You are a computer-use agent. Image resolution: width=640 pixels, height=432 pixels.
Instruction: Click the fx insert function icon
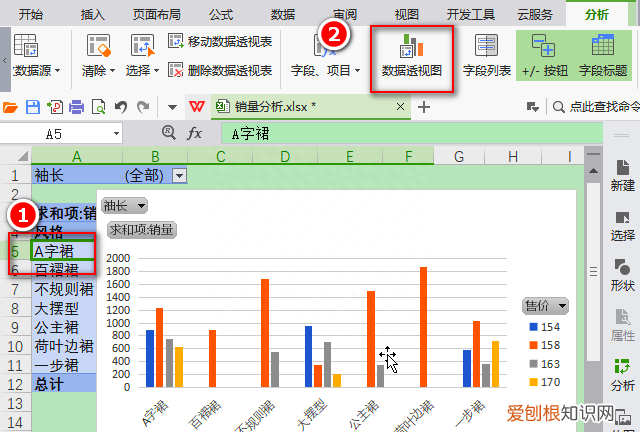coord(195,133)
